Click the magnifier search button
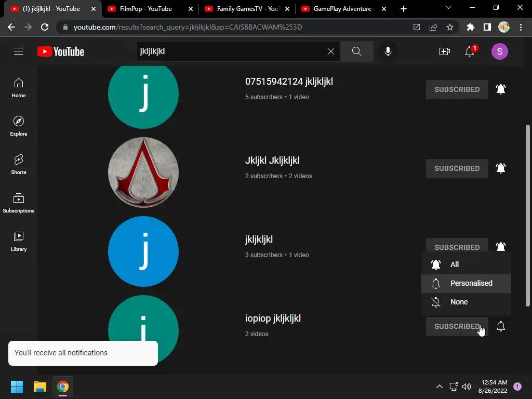The height and width of the screenshot is (399, 532). pos(356,51)
